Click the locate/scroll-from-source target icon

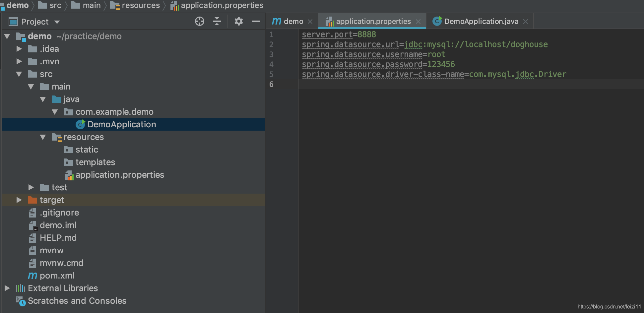[x=199, y=22]
